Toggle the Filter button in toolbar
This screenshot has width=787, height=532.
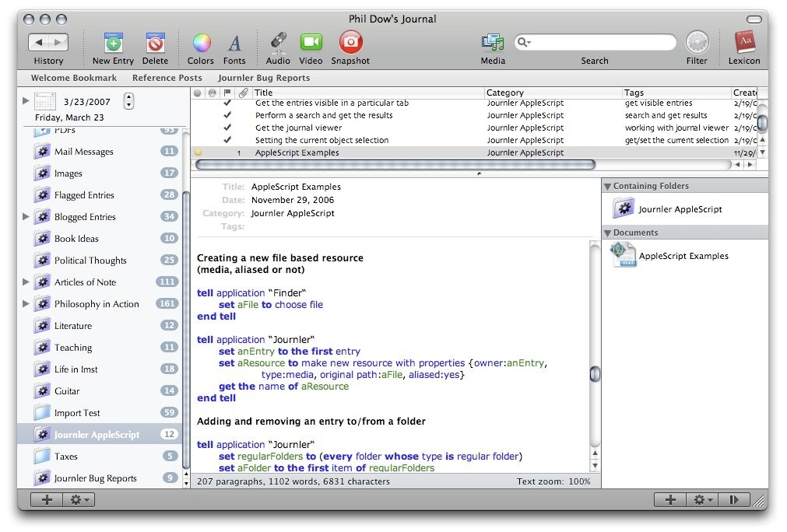[697, 43]
